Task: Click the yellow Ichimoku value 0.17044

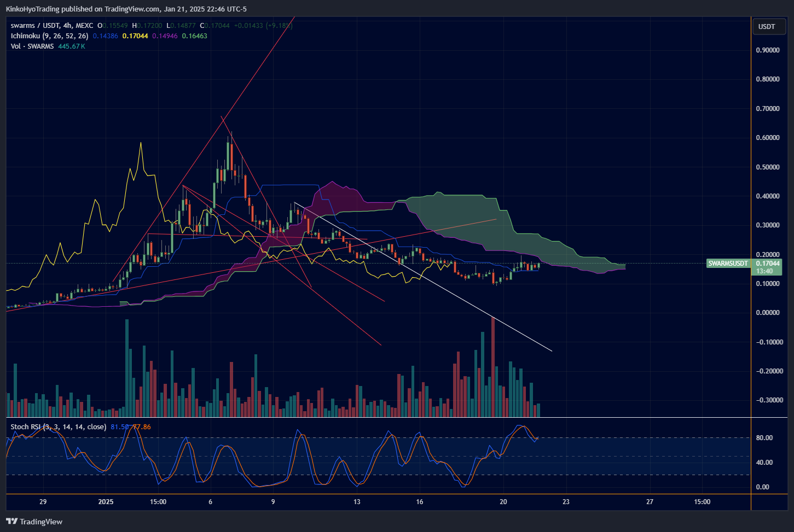Action: pos(135,36)
